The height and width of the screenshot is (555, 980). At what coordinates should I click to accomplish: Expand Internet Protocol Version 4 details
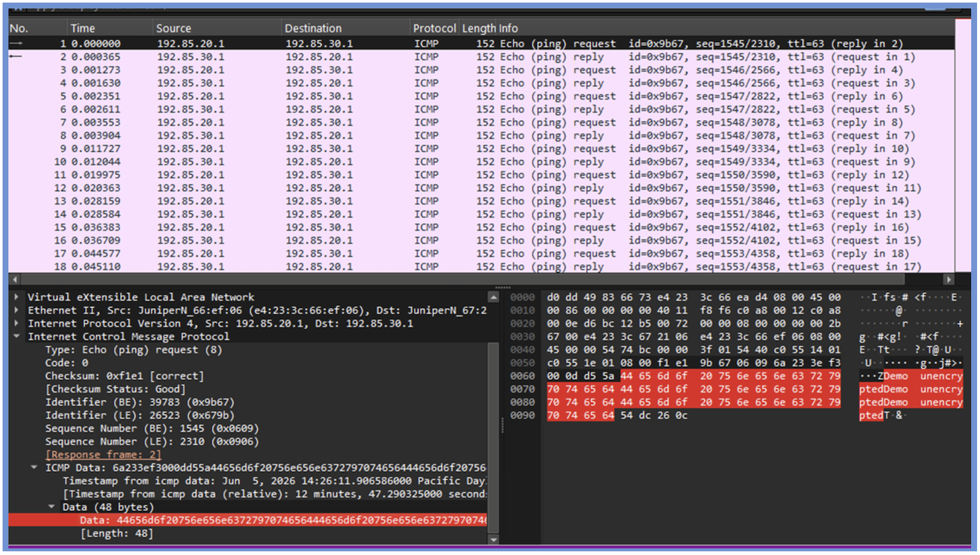pos(17,323)
